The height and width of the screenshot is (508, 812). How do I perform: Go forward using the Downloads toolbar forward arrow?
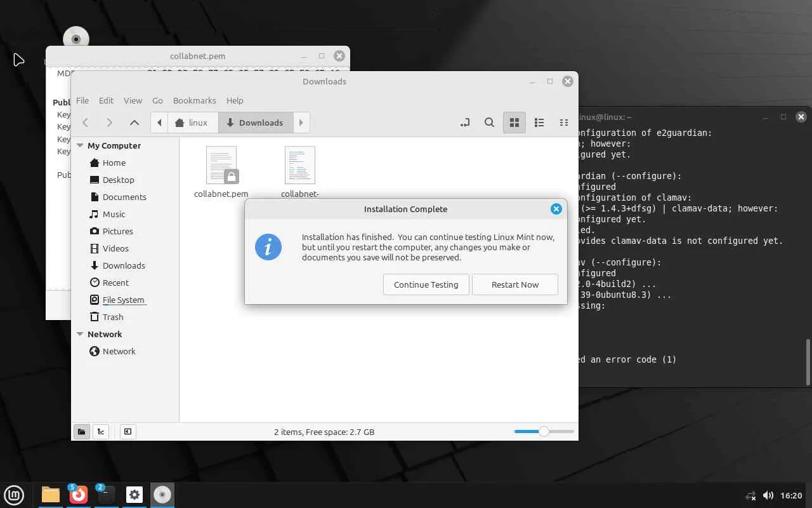click(109, 123)
